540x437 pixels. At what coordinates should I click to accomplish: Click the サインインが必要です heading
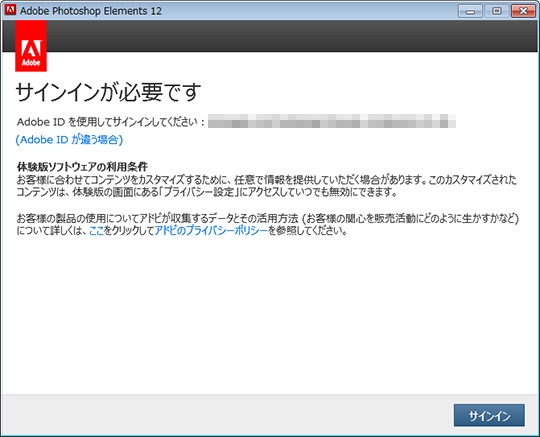[108, 92]
